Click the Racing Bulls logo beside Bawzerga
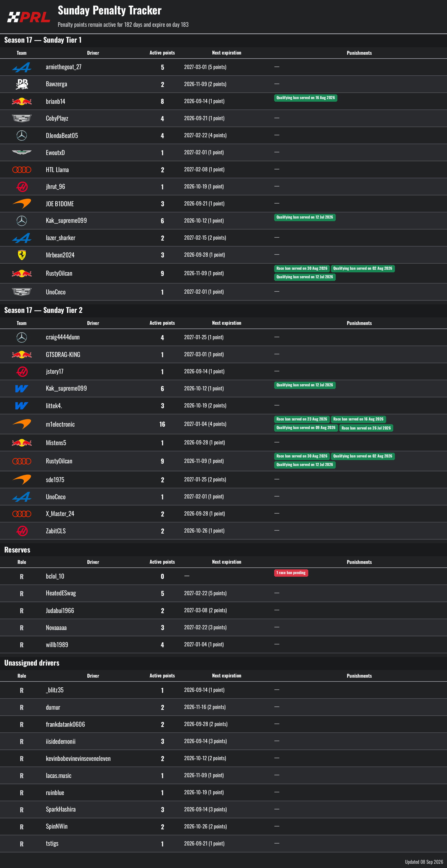 click(x=22, y=84)
